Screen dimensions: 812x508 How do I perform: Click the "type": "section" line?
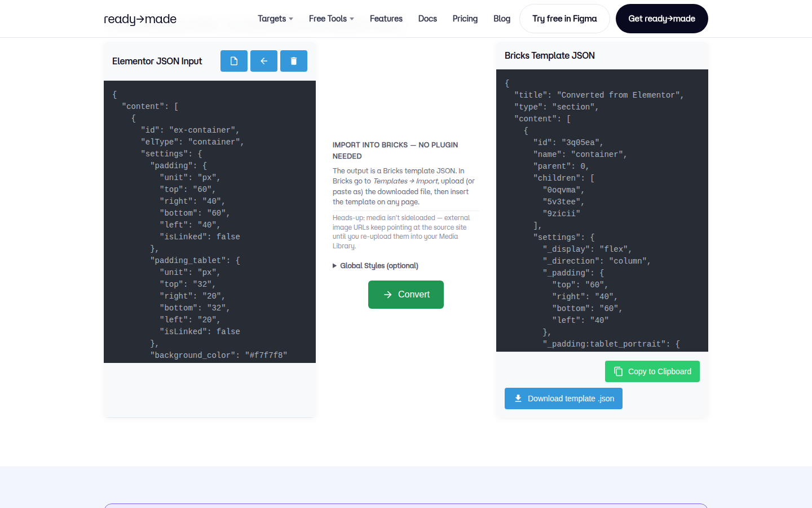(x=557, y=107)
